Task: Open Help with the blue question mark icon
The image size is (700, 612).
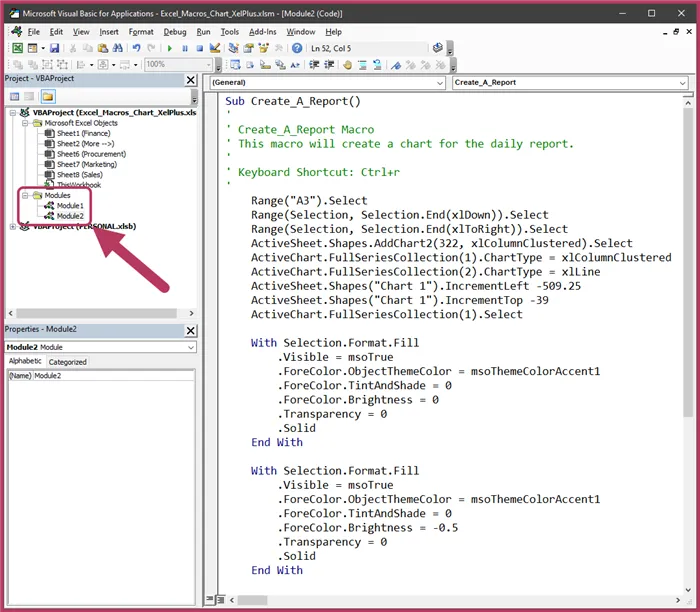Action: (297, 48)
